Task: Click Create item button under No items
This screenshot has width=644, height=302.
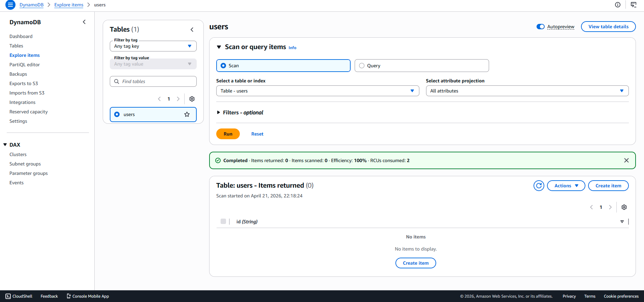Action: (416, 263)
